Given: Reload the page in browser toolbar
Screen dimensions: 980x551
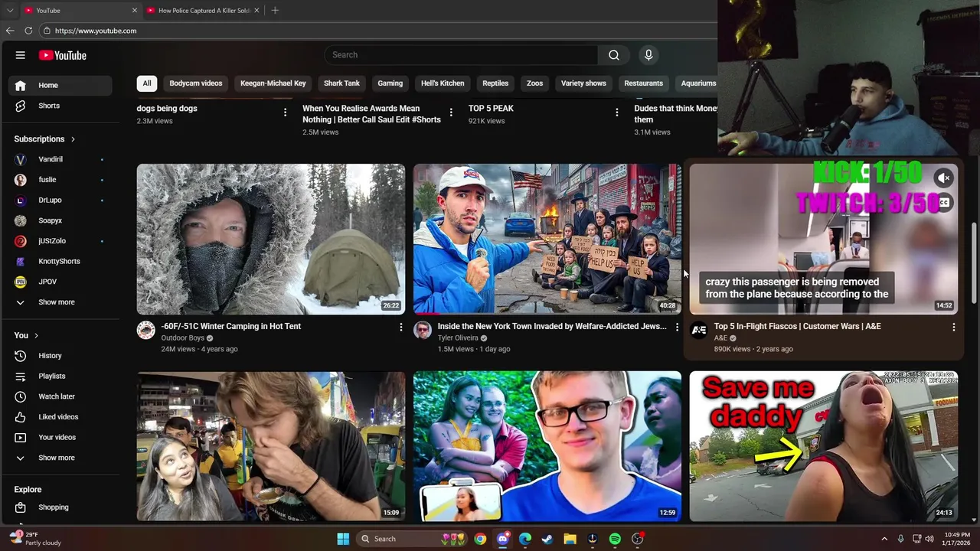Looking at the screenshot, I should click(x=28, y=31).
